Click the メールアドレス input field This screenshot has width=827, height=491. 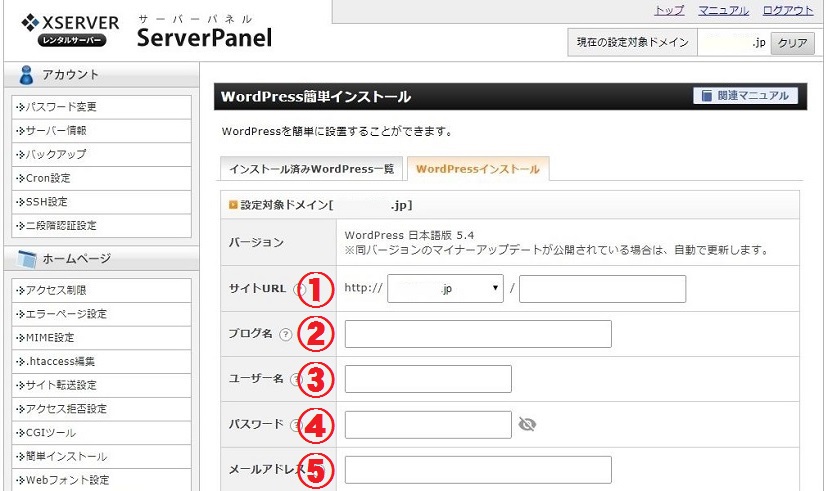pos(478,470)
